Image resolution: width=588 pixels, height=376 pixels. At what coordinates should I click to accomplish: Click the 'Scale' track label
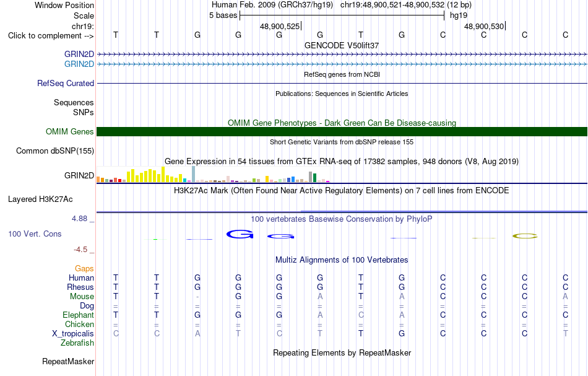(84, 15)
